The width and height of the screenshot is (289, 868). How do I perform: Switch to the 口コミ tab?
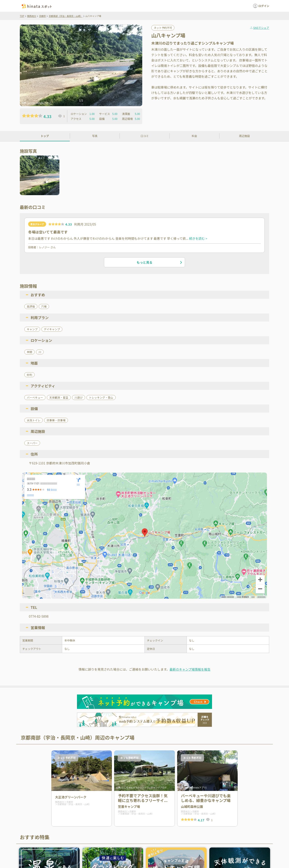click(x=144, y=136)
